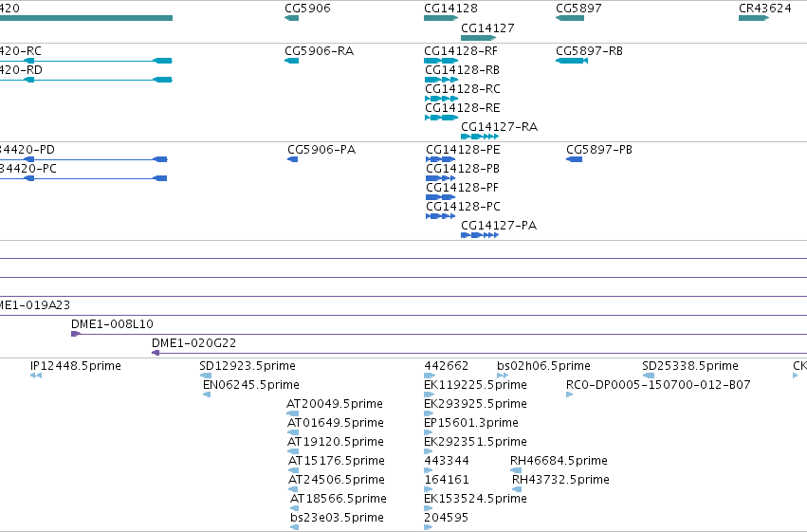Open EST label 164161
Image resolution: width=807 pixels, height=532 pixels.
(x=447, y=480)
